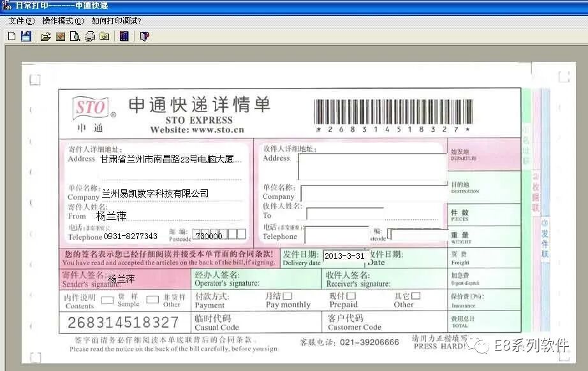The width and height of the screenshot is (588, 371).
Task: Open Print Preview with magnifier page icon
Action: pyautogui.click(x=75, y=36)
